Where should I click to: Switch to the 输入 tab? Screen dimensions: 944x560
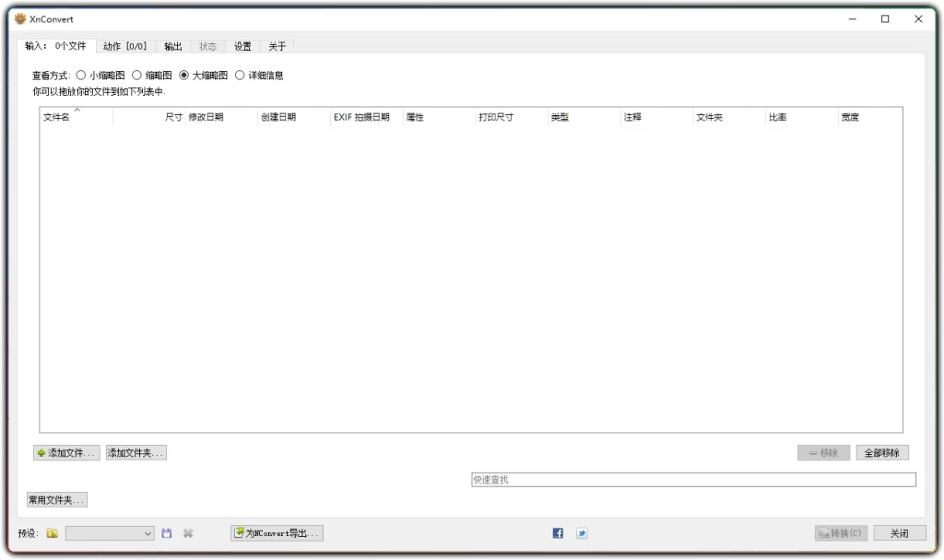pos(55,46)
